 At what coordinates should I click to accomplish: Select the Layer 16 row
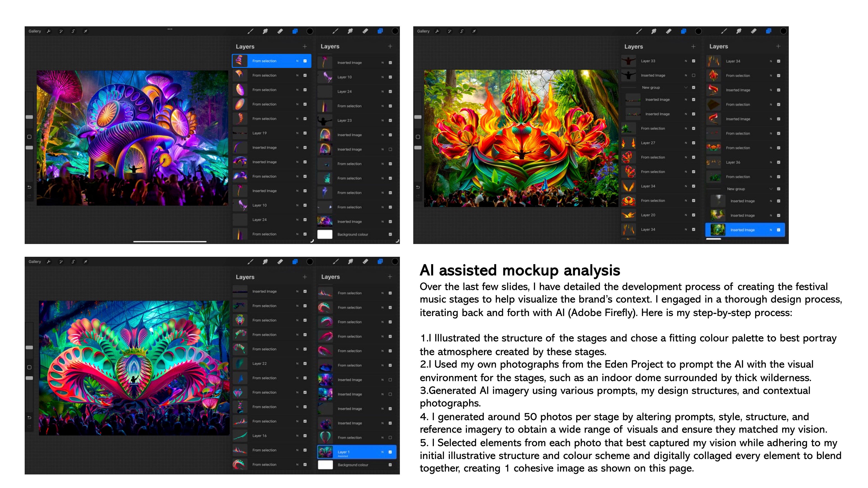click(271, 435)
